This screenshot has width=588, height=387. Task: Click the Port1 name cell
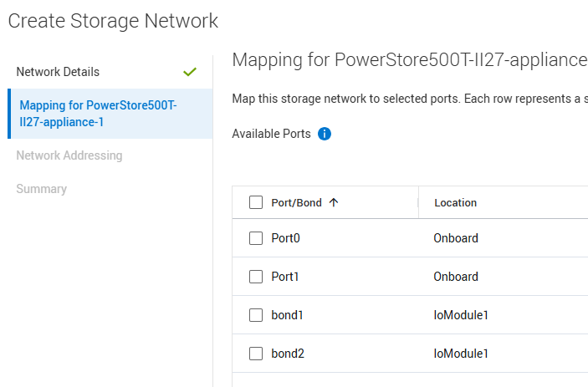tap(285, 277)
